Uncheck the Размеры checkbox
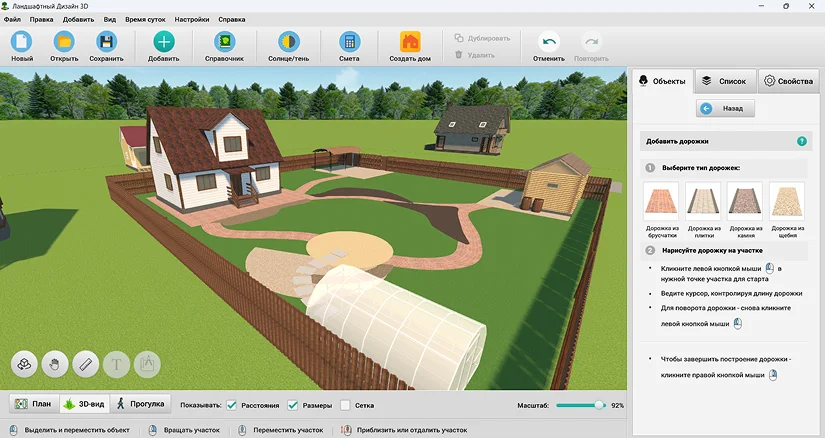The height and width of the screenshot is (438, 825). click(293, 405)
